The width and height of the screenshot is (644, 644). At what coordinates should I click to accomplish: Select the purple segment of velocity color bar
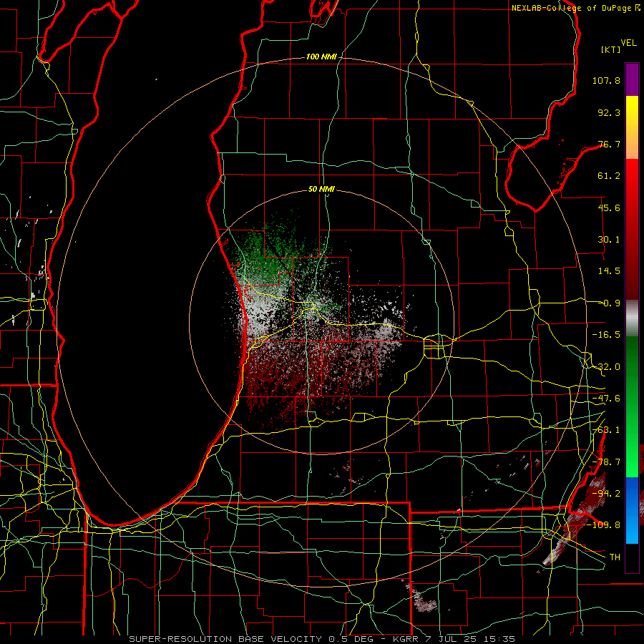(632, 80)
